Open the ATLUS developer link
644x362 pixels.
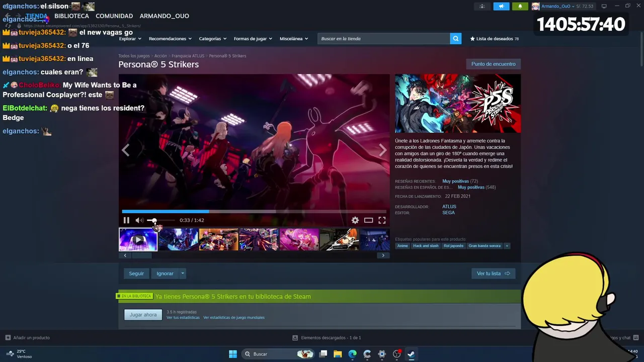coord(449,207)
